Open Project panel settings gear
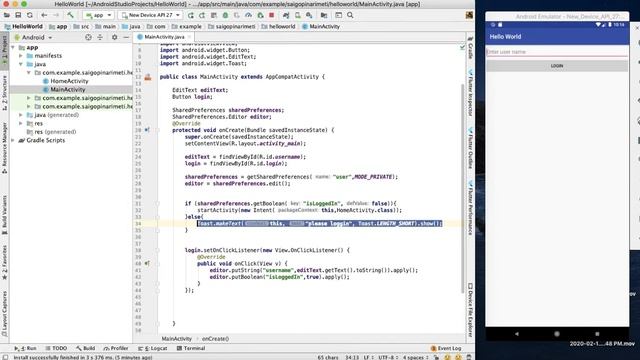640x360 pixels. (114, 37)
